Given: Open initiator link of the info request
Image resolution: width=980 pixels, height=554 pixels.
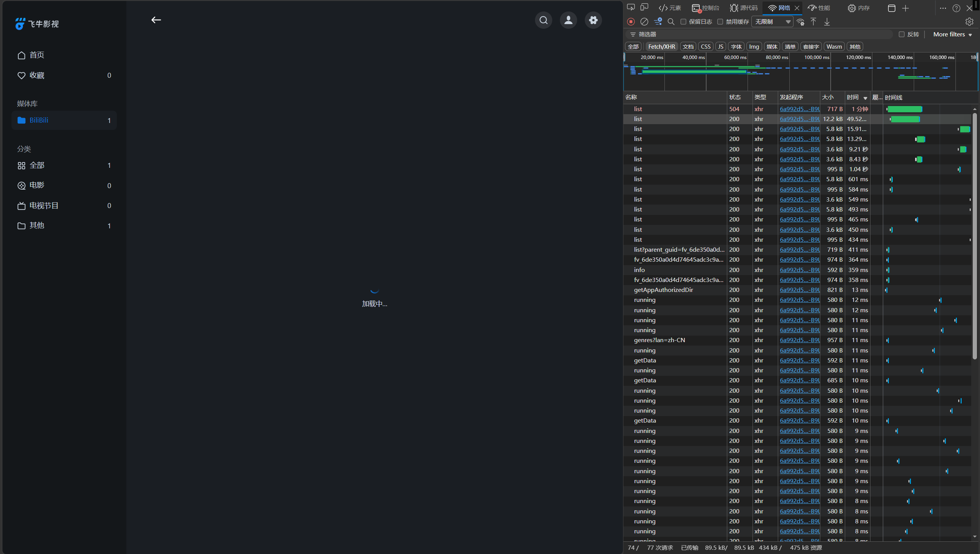Looking at the screenshot, I should coord(799,270).
